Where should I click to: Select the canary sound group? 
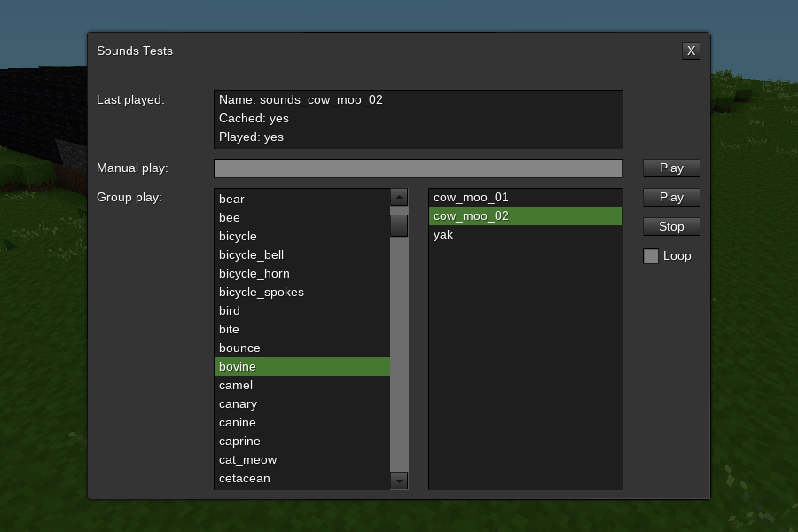[302, 404]
